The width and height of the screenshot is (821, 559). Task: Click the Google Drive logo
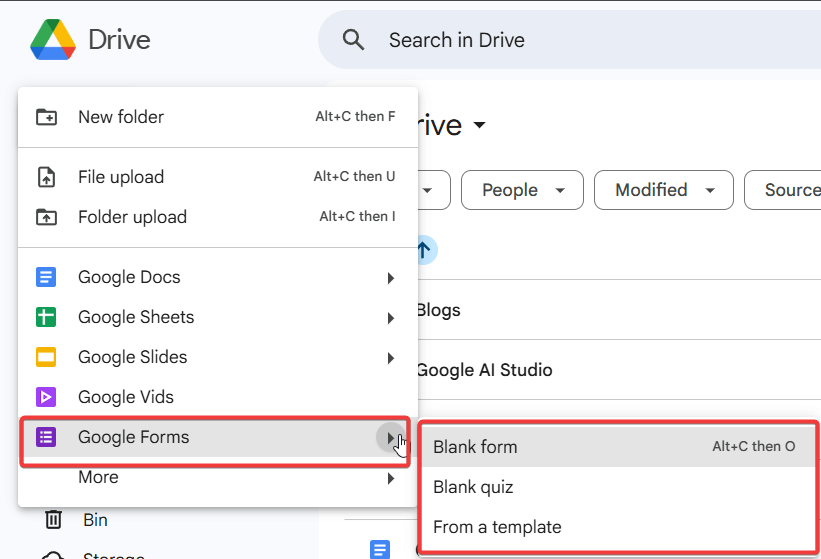click(x=53, y=40)
